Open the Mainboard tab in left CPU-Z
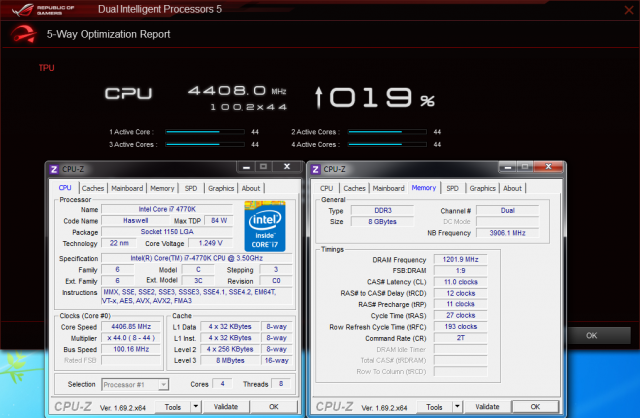 (127, 188)
